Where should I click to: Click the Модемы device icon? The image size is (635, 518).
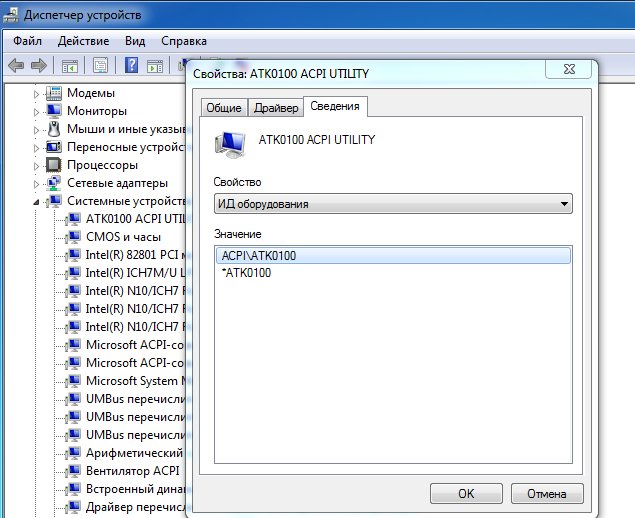tap(55, 93)
